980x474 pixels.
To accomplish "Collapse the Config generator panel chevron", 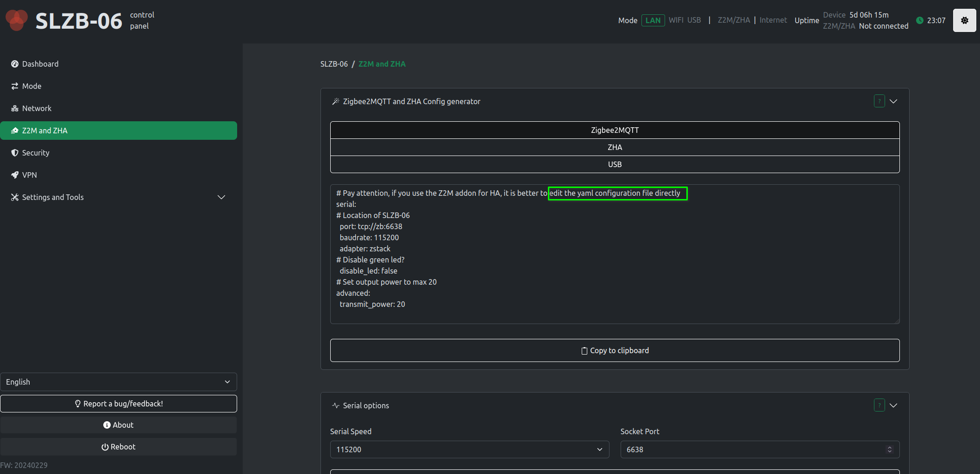I will [893, 101].
